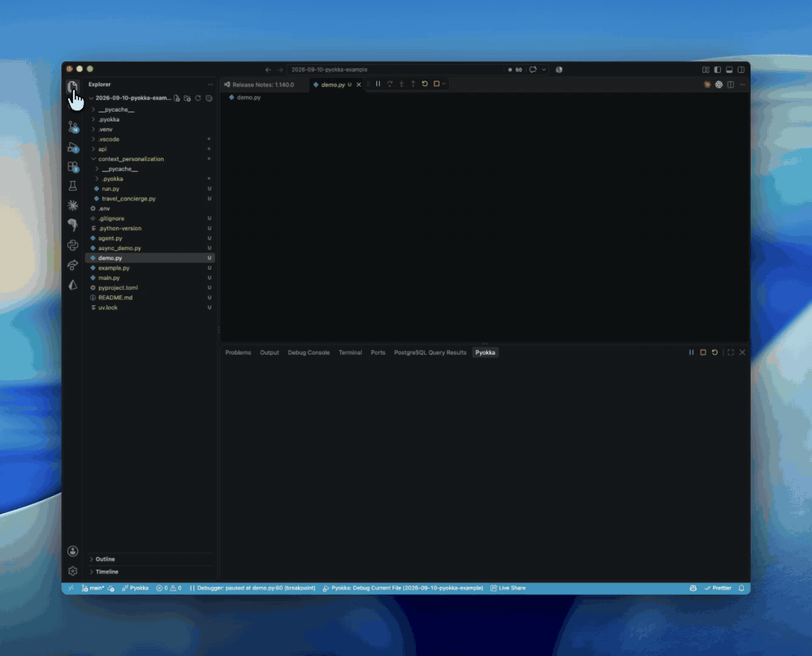Stop button in Pyokka panel toolbar
Image resolution: width=812 pixels, height=656 pixels.
point(702,352)
